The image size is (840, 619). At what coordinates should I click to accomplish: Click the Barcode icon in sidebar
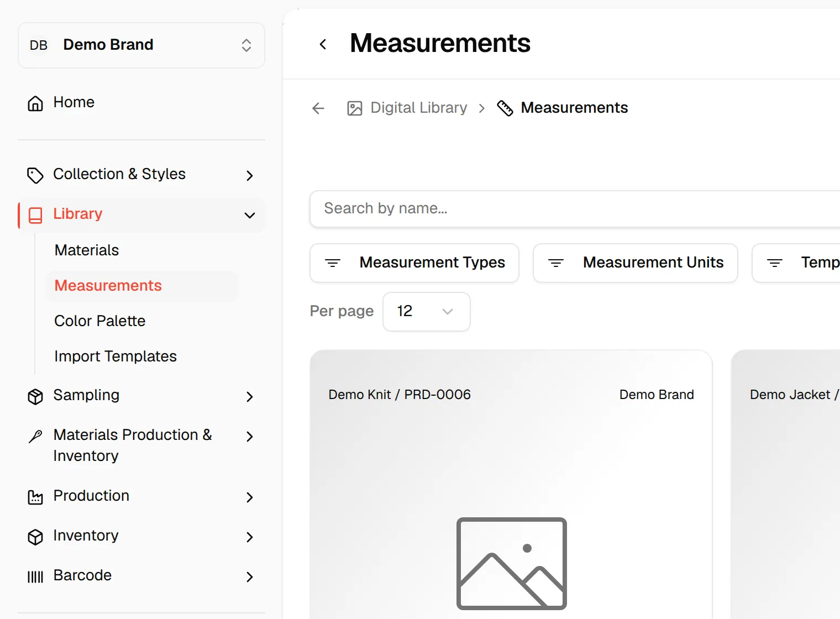(35, 576)
